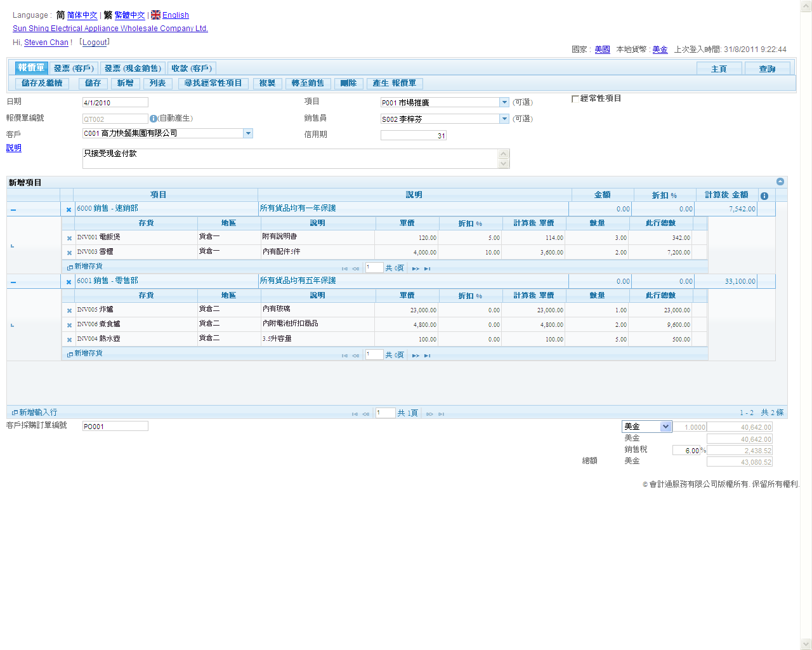Switch to 發票 (現金銷售) tab
Image resolution: width=812 pixels, height=650 pixels.
point(133,68)
